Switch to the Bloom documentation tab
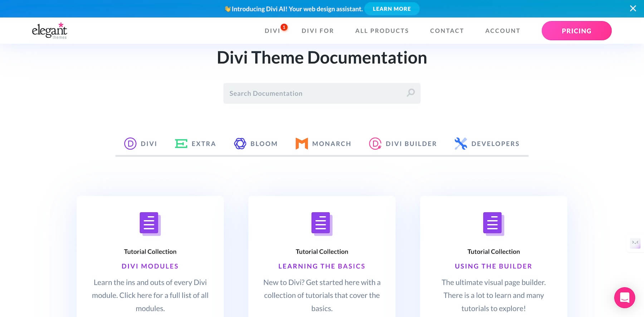 [x=255, y=144]
